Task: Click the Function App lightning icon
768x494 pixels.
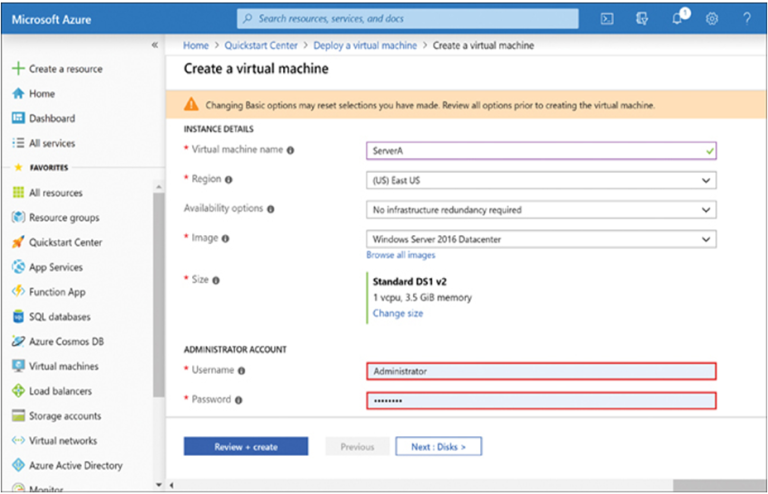Action: [18, 291]
